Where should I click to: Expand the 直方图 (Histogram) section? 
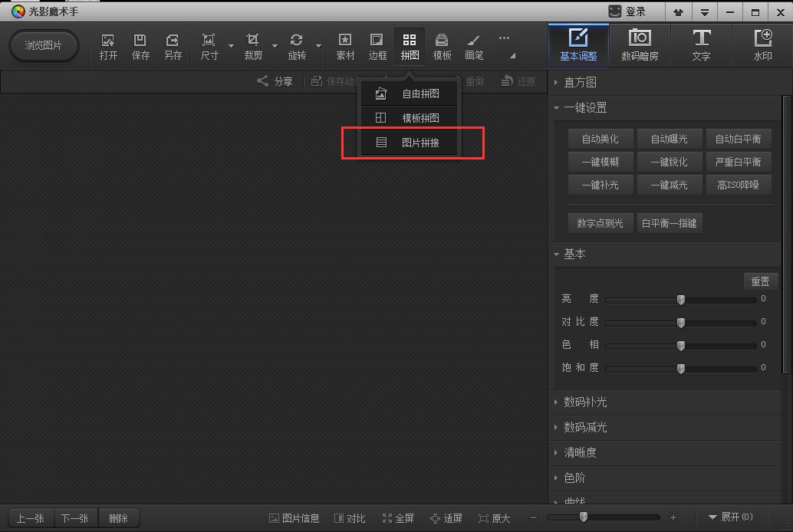pyautogui.click(x=580, y=82)
